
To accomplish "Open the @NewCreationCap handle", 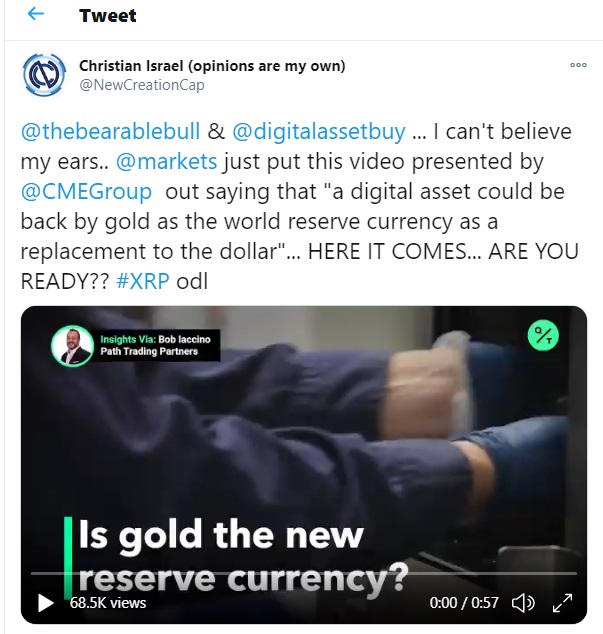I will 142,85.
